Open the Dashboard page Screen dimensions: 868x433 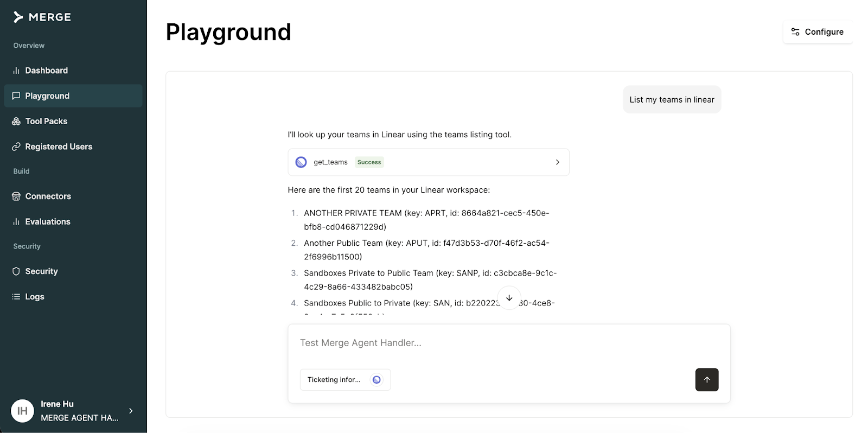[73, 71]
